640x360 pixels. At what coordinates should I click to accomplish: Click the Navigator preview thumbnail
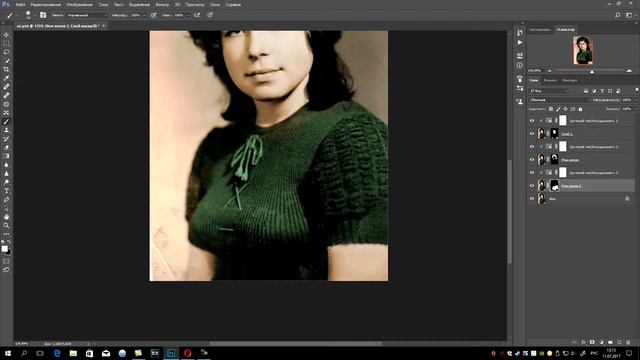[x=582, y=50]
